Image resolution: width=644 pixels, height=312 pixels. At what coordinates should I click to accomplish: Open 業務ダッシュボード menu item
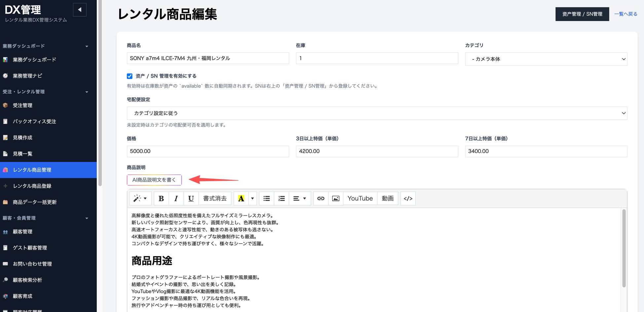click(34, 59)
